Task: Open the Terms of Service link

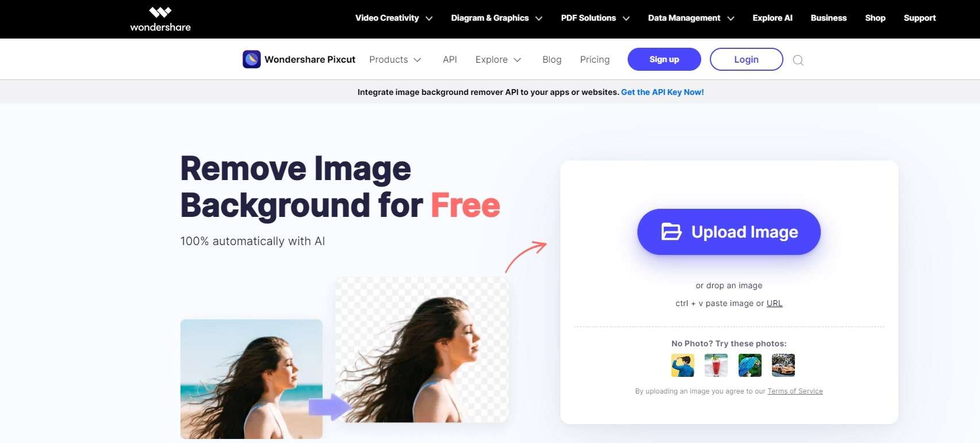Action: pyautogui.click(x=795, y=391)
